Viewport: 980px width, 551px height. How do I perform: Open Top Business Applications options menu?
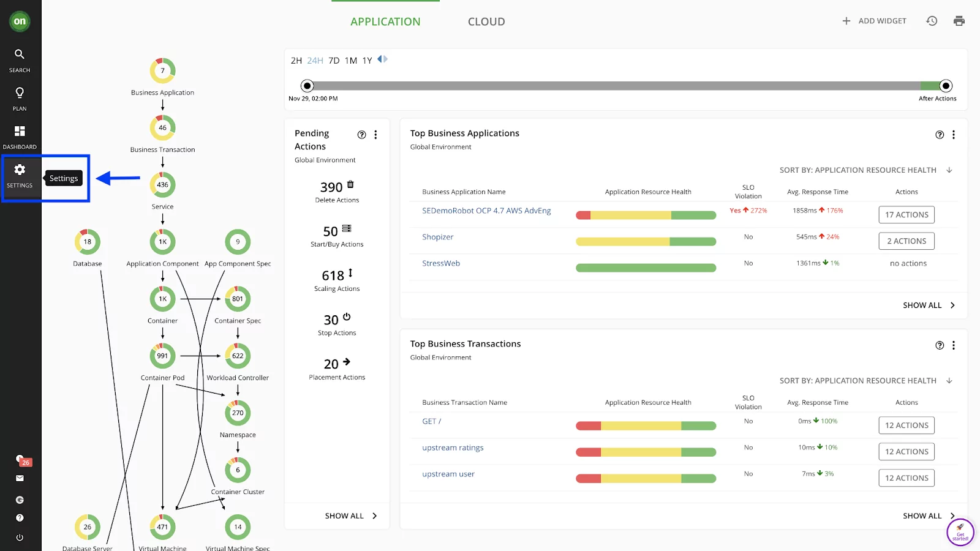[x=954, y=135]
